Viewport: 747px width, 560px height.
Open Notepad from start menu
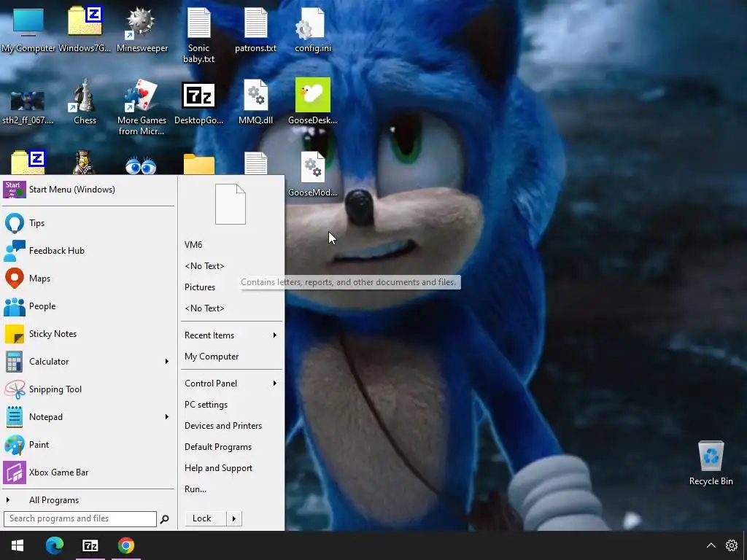pyautogui.click(x=81, y=416)
